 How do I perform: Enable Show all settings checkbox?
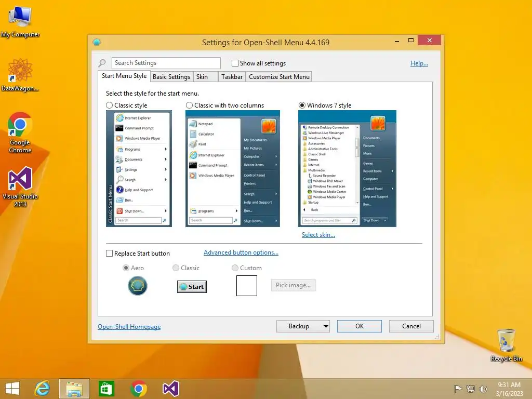point(235,63)
